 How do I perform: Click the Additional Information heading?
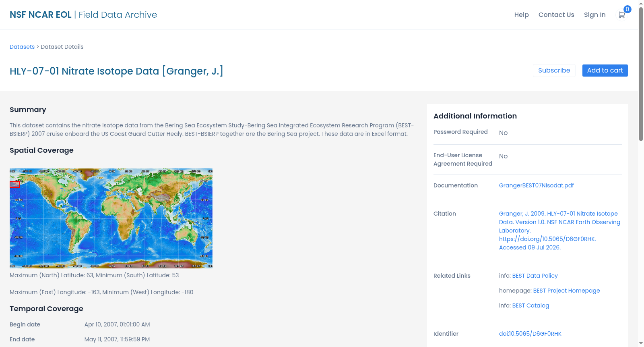(475, 116)
